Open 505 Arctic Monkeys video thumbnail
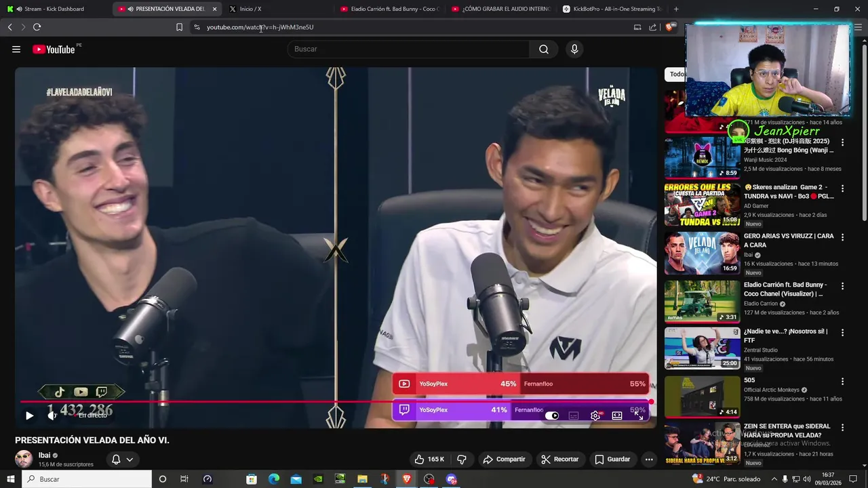Image resolution: width=868 pixels, height=488 pixels. point(702,396)
